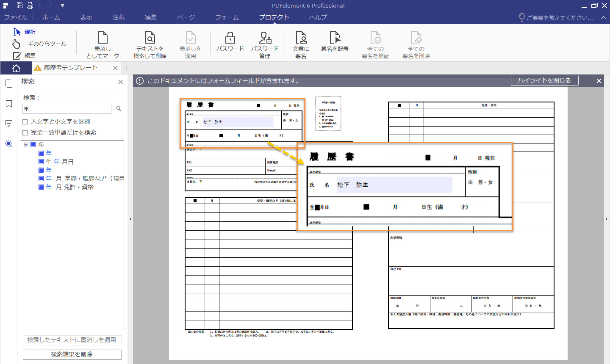
Task: Enable 完全一致単語だけを検索 checkbox
Action: coord(25,132)
